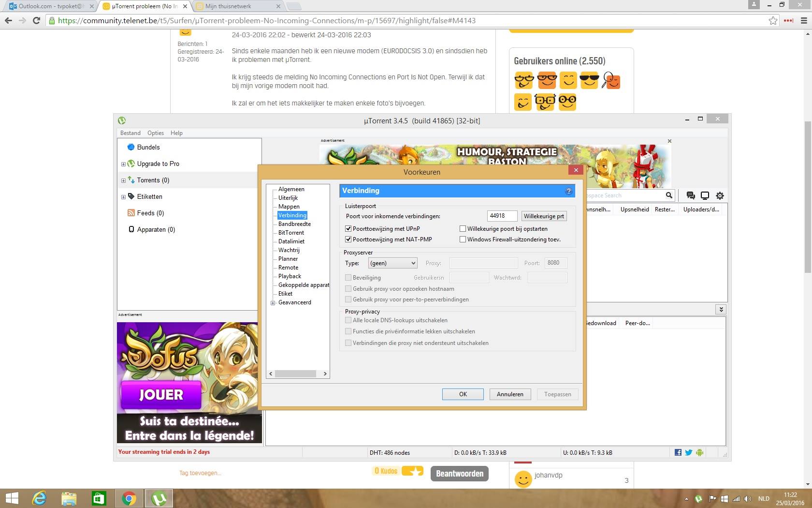The width and height of the screenshot is (812, 508).
Task: Open Internet Explorer from taskbar
Action: pos(39,498)
